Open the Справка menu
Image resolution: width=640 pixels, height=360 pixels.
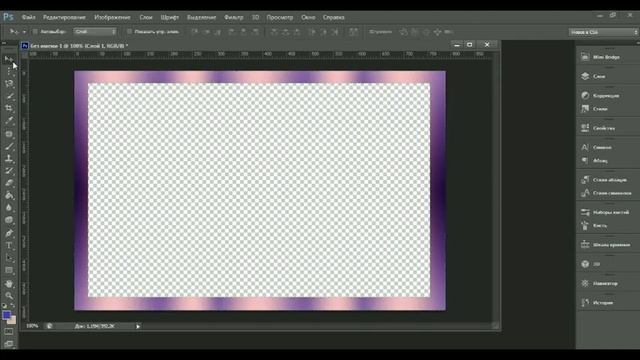coord(333,17)
